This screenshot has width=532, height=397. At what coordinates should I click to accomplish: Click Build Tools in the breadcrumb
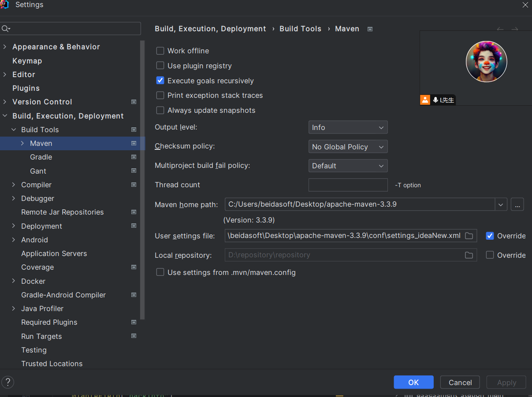[301, 29]
